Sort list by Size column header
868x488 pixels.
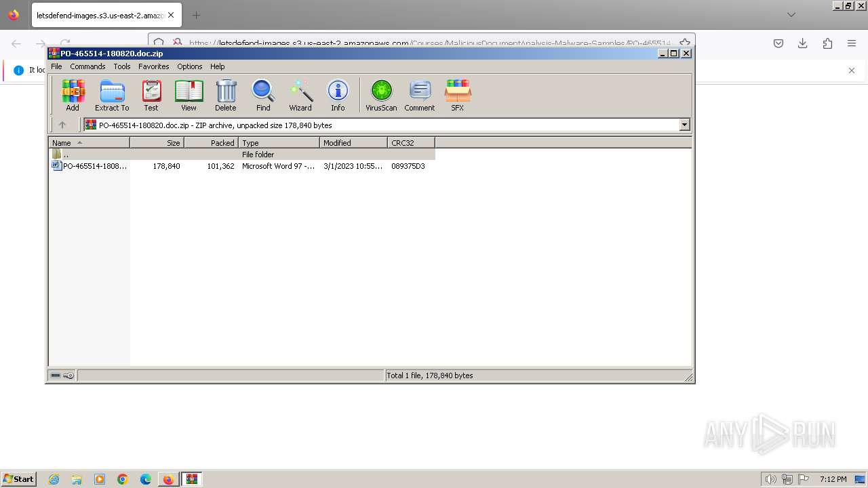pos(157,142)
